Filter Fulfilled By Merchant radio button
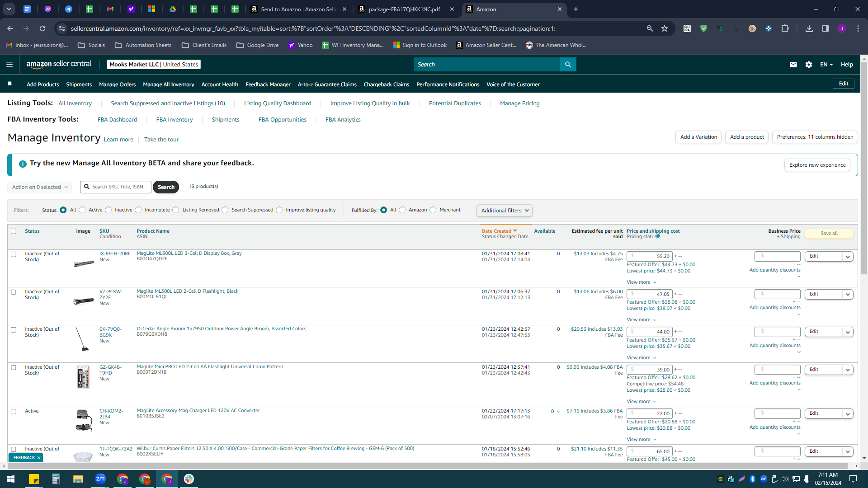This screenshot has height=488, width=868. 433,210
